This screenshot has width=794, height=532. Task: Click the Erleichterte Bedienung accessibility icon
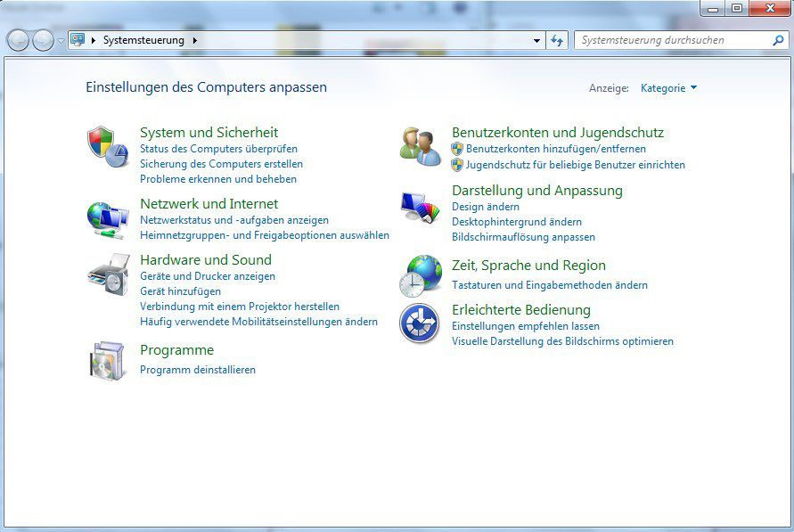coord(420,323)
